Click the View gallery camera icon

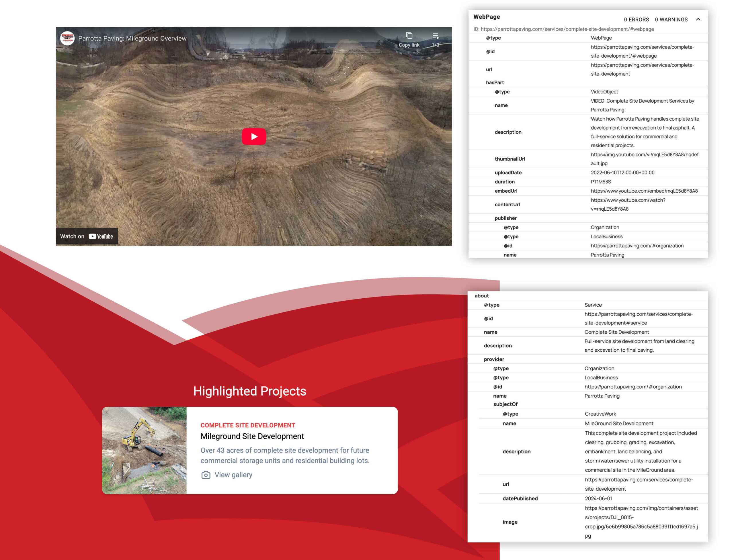coord(206,475)
